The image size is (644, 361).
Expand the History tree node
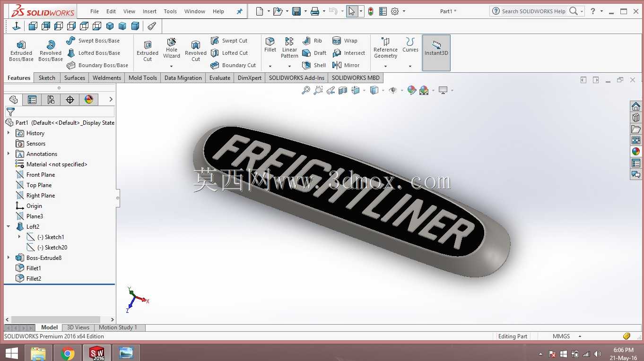click(x=9, y=133)
